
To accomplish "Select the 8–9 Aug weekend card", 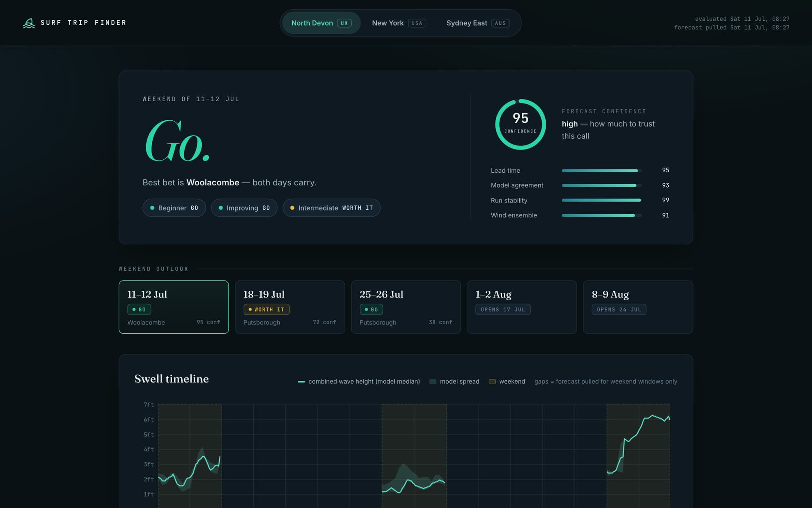I will 638,307.
